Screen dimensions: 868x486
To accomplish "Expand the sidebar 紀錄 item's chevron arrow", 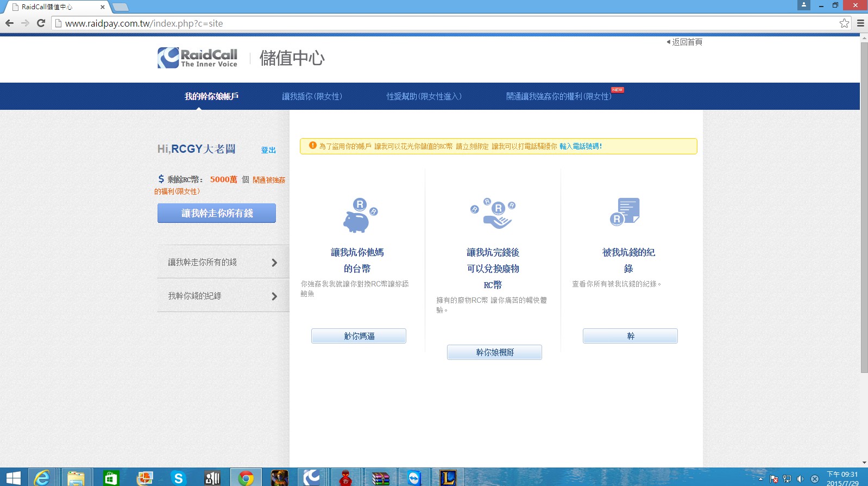I will 274,296.
